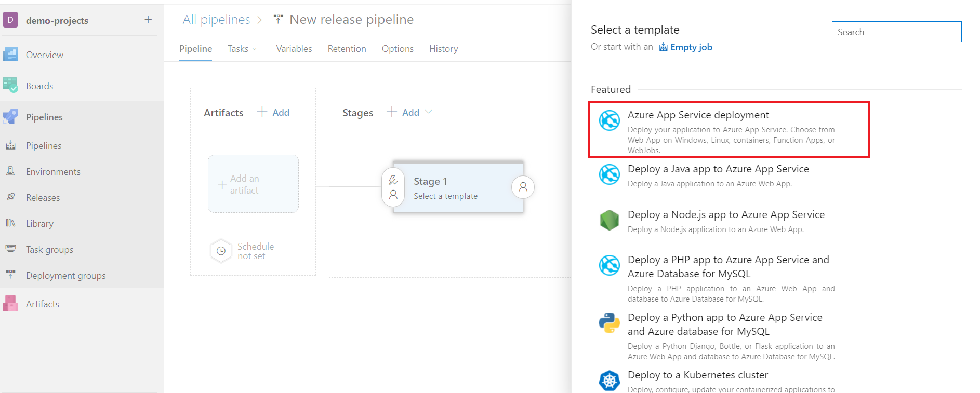Viewport: 980px width, 393px height.
Task: Click the Pipelines hub rocket icon
Action: (10, 117)
